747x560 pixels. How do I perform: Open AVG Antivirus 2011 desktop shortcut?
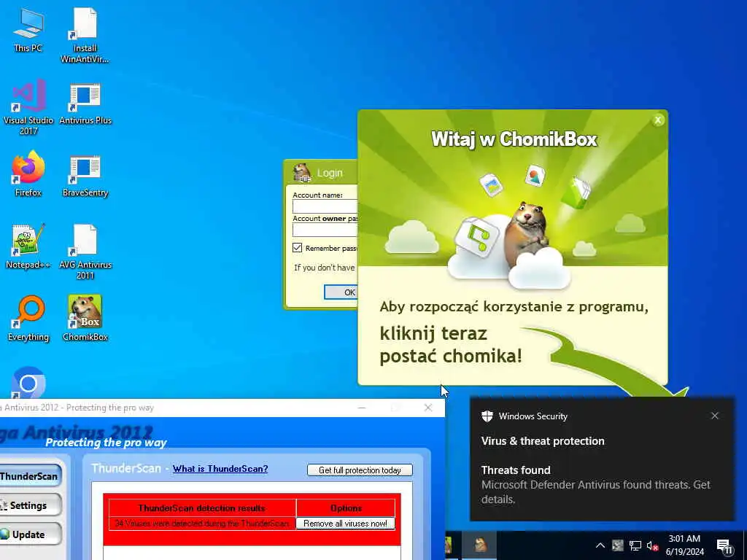coord(85,252)
